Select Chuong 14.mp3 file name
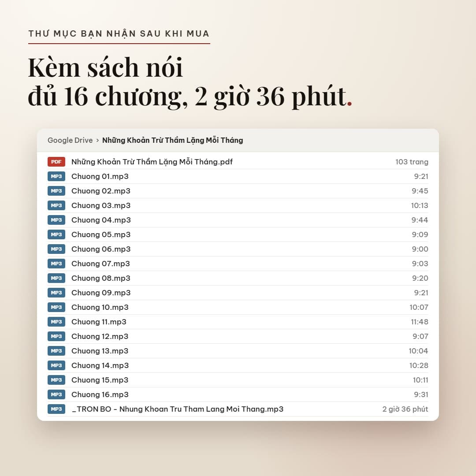 tap(100, 366)
